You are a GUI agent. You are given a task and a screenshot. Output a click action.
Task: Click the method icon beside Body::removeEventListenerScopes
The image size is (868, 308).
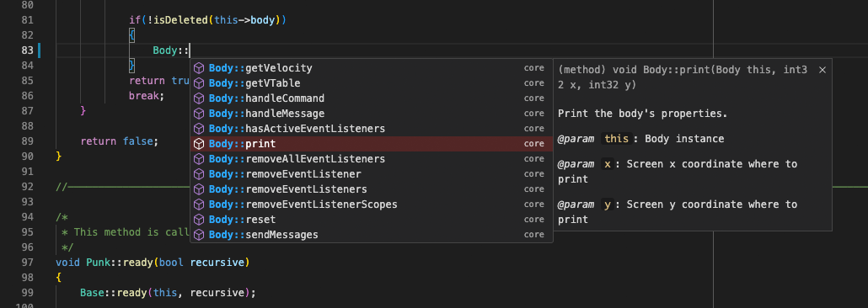coord(199,204)
